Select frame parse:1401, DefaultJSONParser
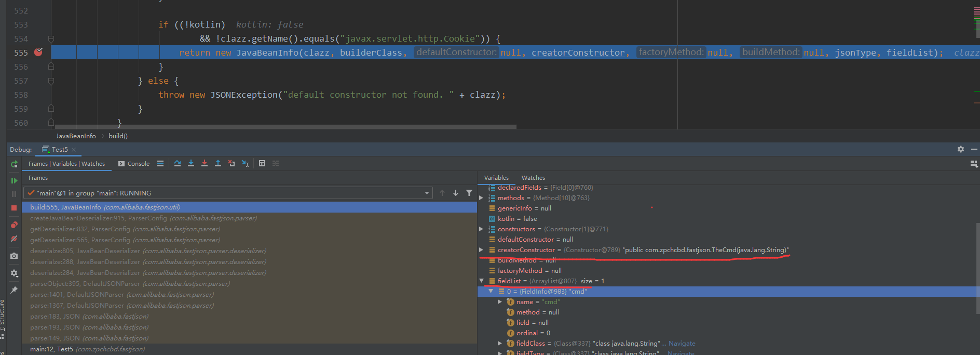Screen dimensions: 980x355 coord(249,295)
